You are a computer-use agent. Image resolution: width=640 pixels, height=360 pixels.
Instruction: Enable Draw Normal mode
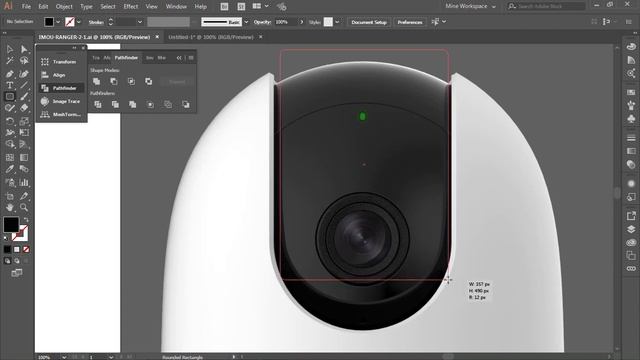click(x=7, y=260)
